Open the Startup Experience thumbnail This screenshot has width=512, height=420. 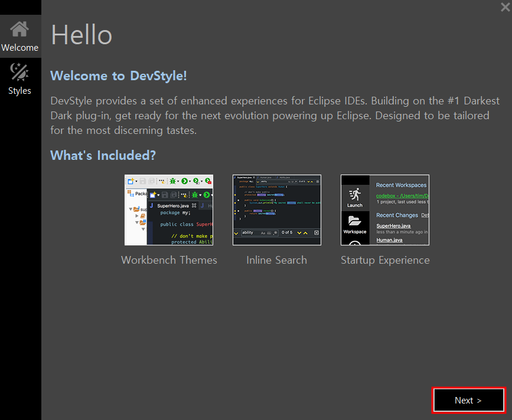coord(385,210)
